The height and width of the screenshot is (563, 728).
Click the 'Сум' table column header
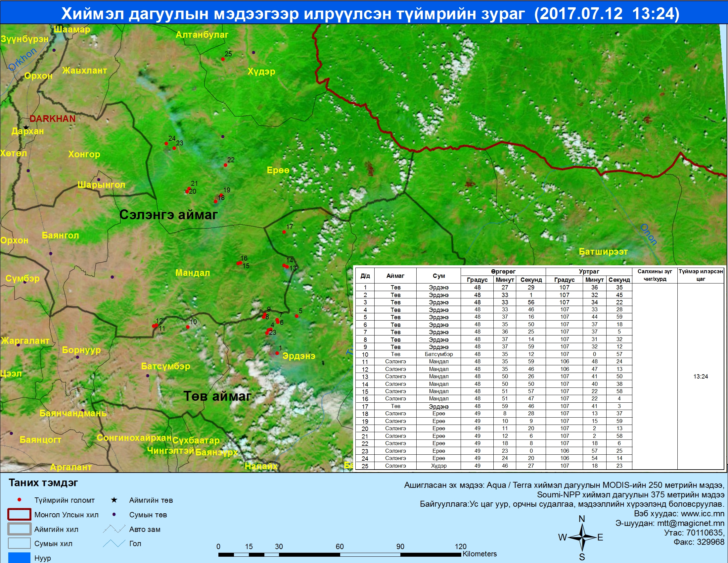439,276
